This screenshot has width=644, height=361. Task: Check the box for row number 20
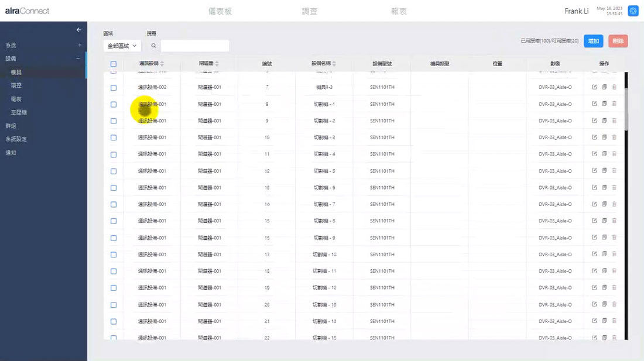[114, 305]
